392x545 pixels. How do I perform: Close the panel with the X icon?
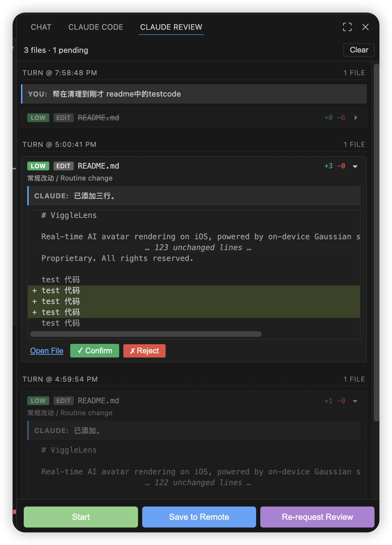pyautogui.click(x=365, y=27)
